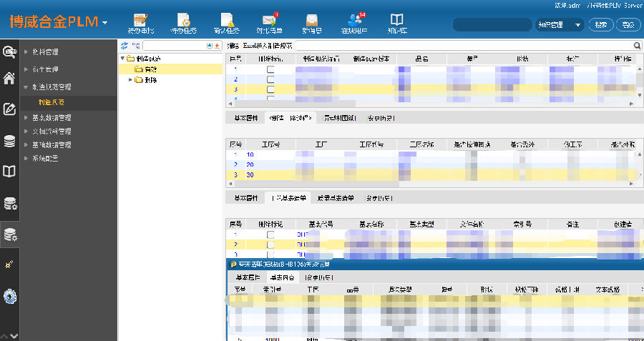644x341 pixels.
Task: Check the delete-mark checkbox in row 1
Action: (270, 69)
